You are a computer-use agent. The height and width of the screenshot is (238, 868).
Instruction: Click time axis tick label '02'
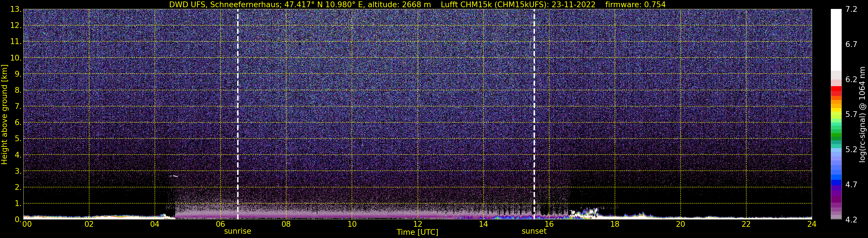(89, 224)
